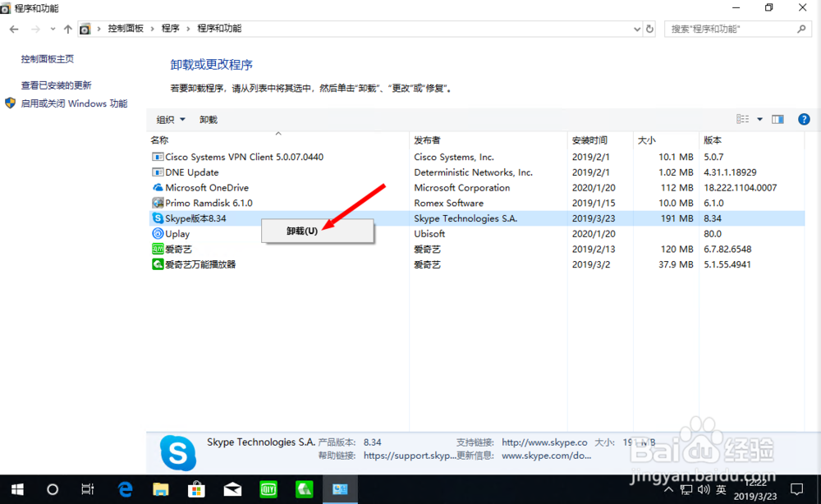Go back with the back arrow
821x504 pixels.
point(14,29)
